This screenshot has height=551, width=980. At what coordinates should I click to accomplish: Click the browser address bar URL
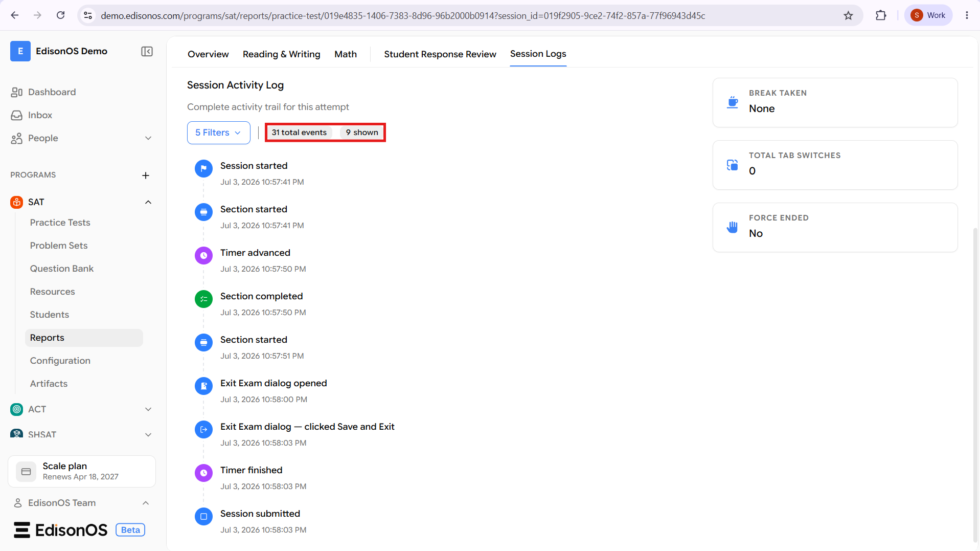[x=403, y=15]
